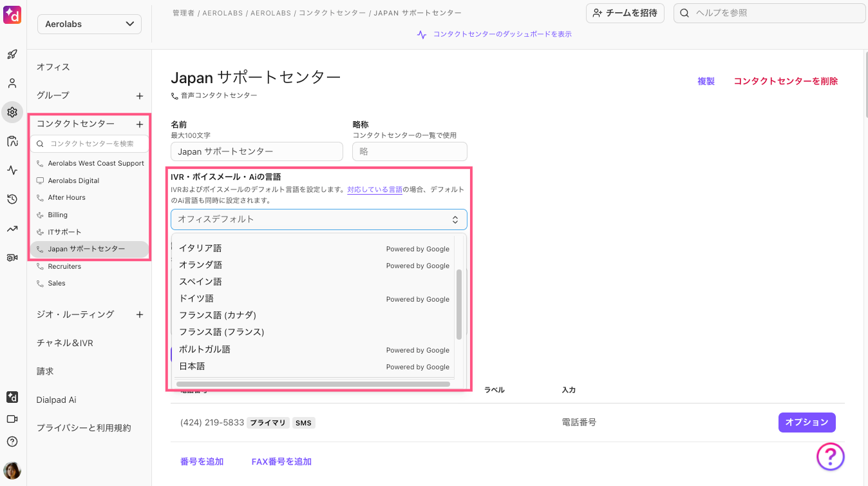Select スペイン語 from language list
This screenshot has height=486, width=868.
coord(314,282)
